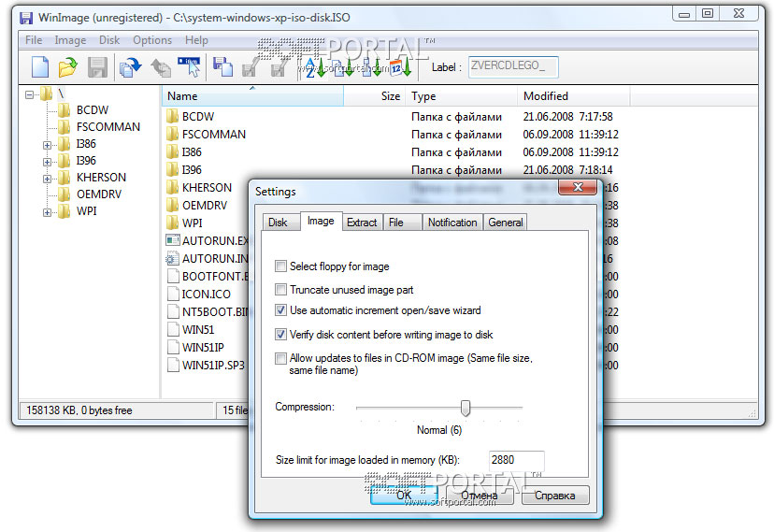Screen dimensions: 774x532
Task: Open the Disk menu
Action: (x=109, y=40)
